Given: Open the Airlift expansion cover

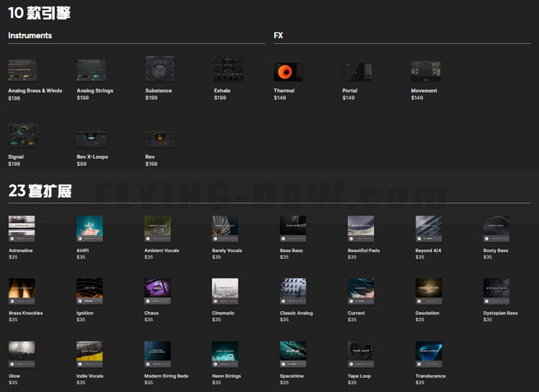Looking at the screenshot, I should click(89, 228).
